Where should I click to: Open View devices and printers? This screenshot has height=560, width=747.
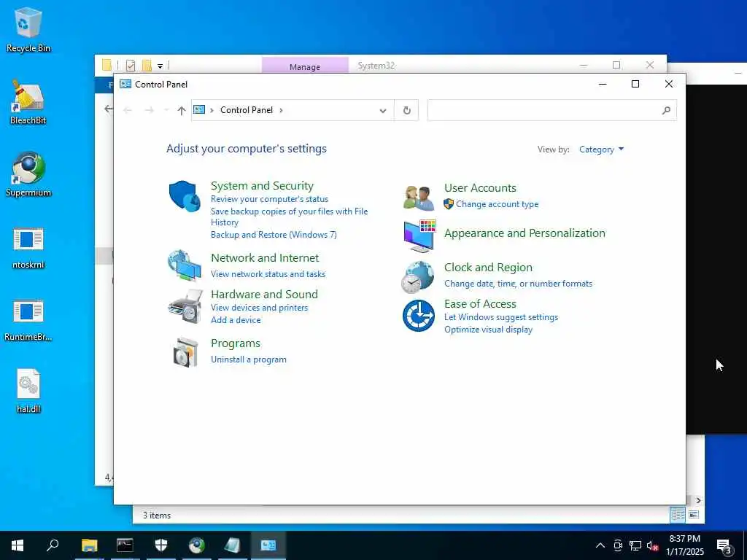(259, 308)
